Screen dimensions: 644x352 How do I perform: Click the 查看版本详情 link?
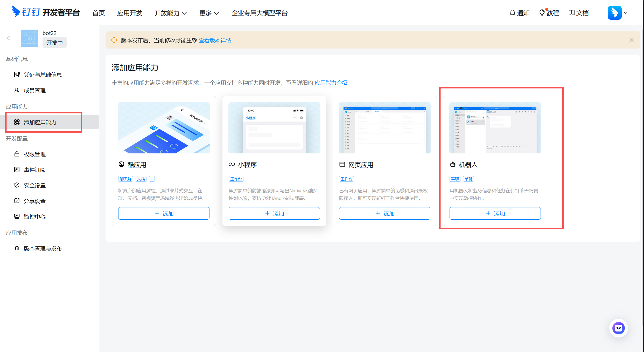pyautogui.click(x=215, y=40)
